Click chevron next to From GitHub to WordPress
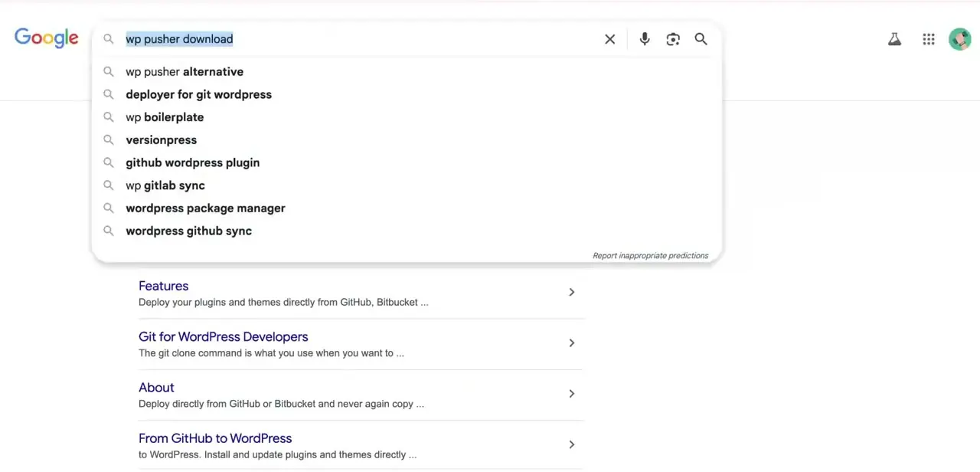Viewport: 980px width, 472px height. (571, 444)
